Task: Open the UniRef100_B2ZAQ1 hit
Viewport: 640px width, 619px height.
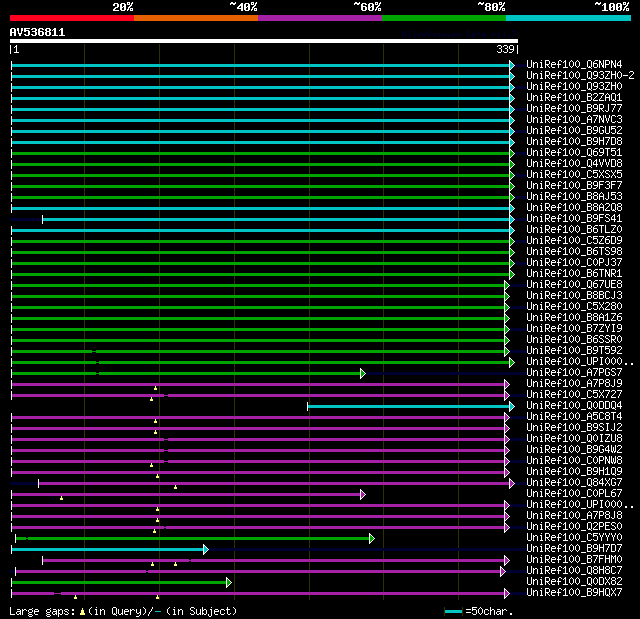Action: [x=574, y=98]
